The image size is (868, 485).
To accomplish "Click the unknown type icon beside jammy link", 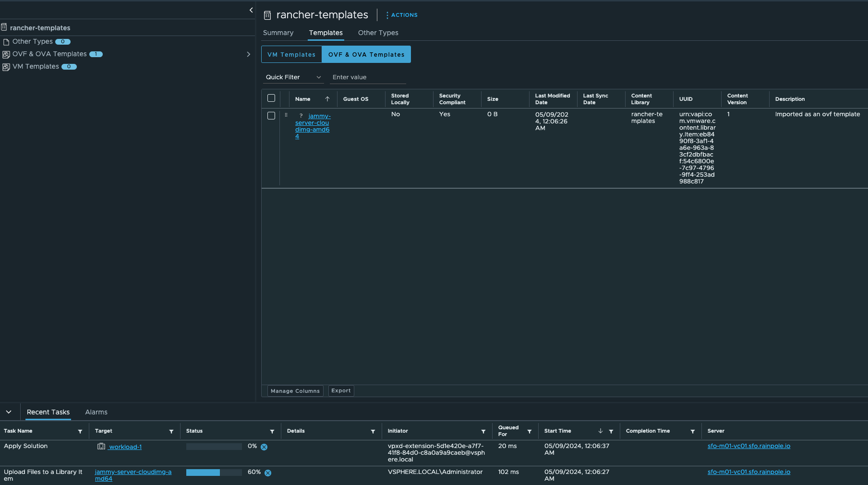I will [x=301, y=116].
